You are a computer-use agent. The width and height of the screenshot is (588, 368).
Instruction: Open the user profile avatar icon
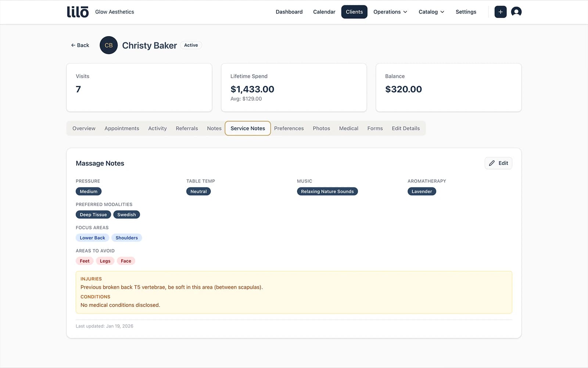[516, 12]
